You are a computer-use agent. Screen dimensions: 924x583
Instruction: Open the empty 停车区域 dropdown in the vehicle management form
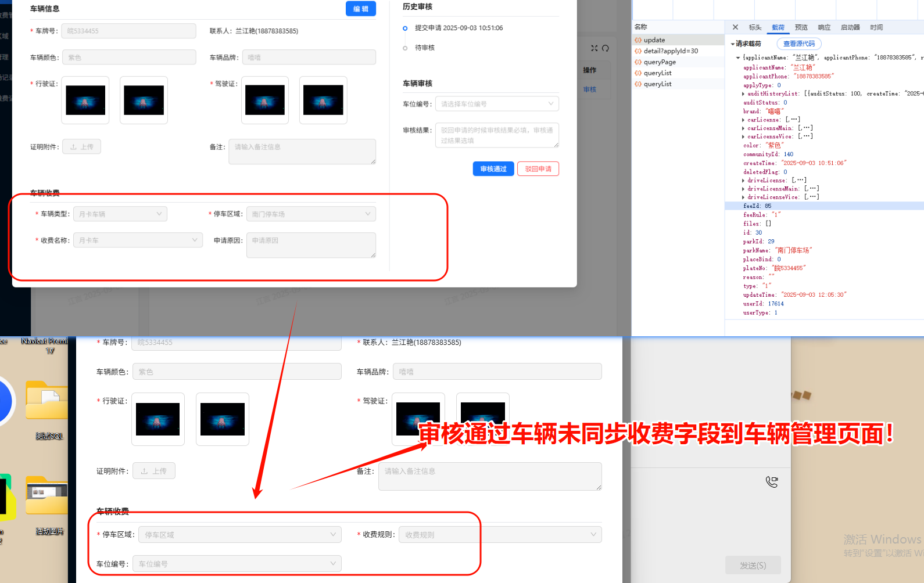(240, 535)
